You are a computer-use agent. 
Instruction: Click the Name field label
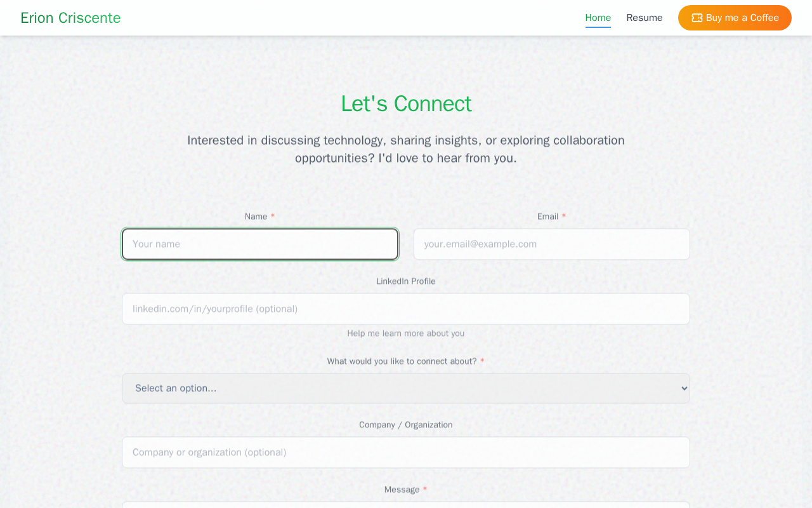click(x=256, y=217)
